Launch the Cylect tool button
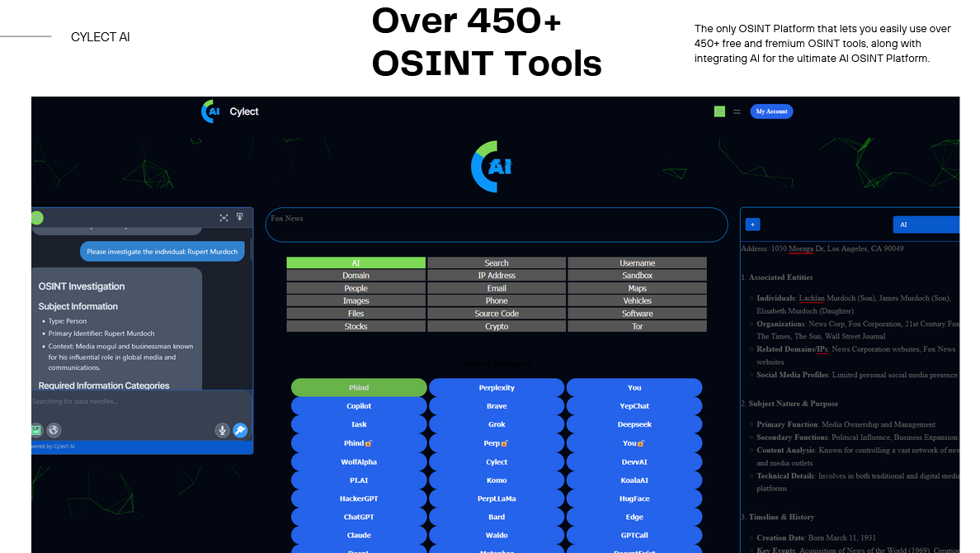Viewport: 980px width, 553px height. pos(497,461)
